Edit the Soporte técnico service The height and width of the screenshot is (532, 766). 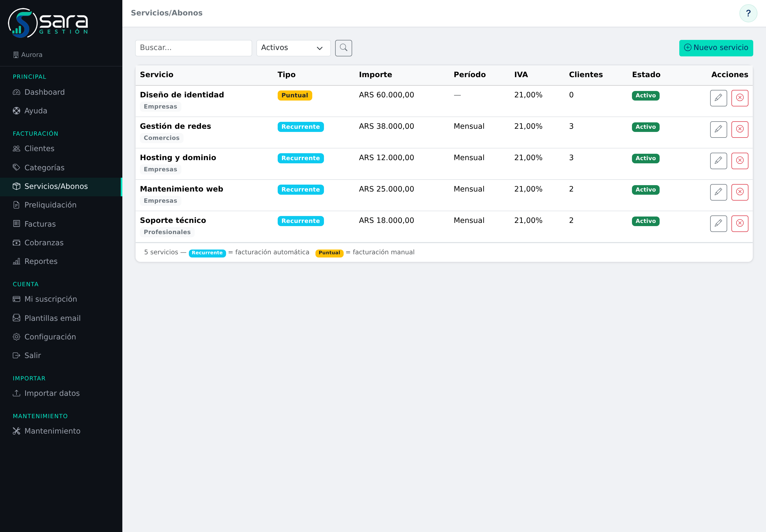[x=718, y=223]
